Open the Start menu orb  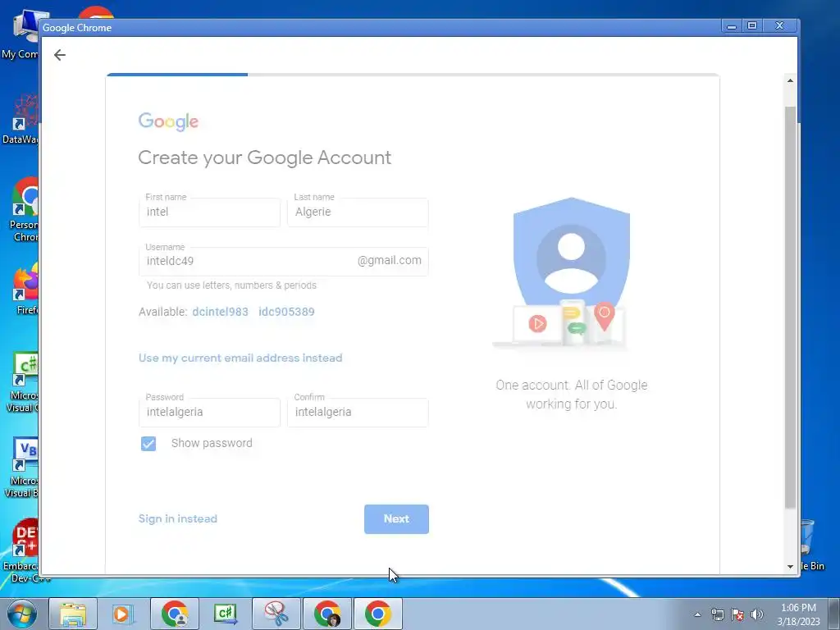(x=22, y=614)
